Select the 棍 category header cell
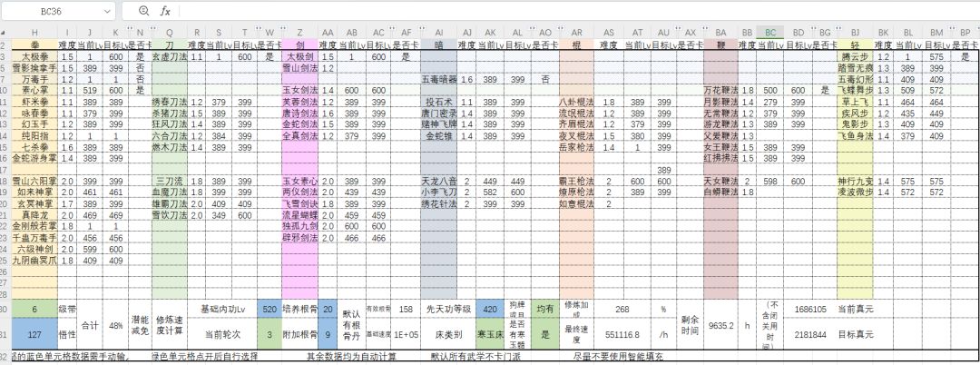Screen dimensions: 980x365 point(576,45)
